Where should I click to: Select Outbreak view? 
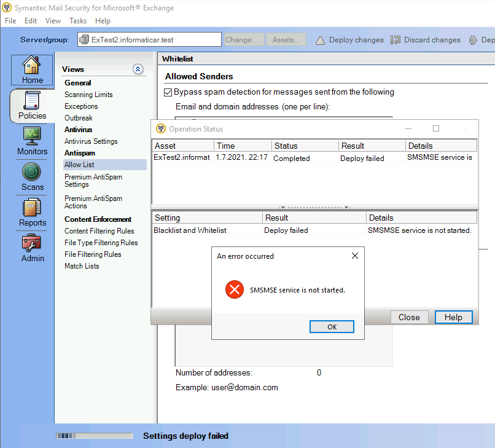(x=78, y=118)
